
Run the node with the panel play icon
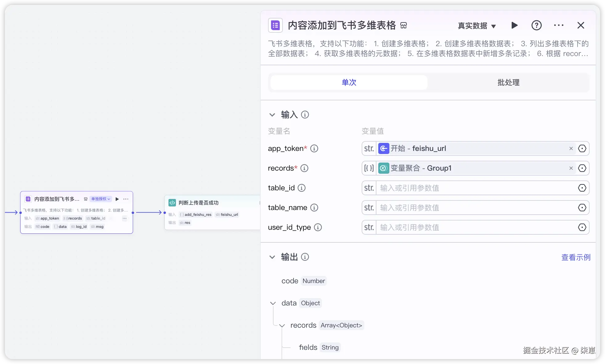pyautogui.click(x=514, y=25)
